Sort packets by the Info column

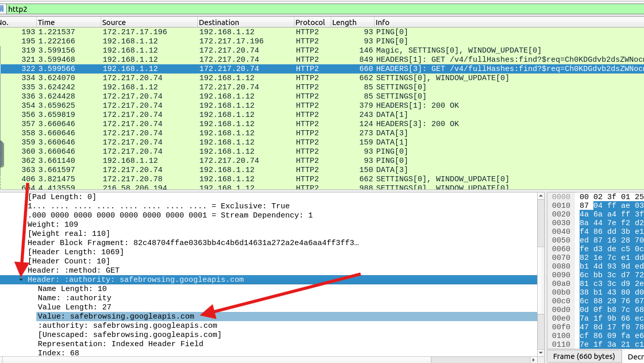pos(509,22)
